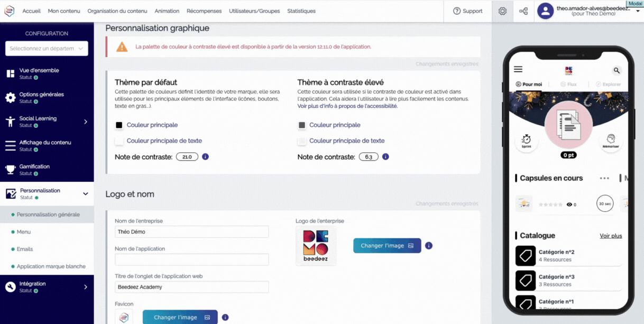The width and height of the screenshot is (644, 324).
Task: Expand the Intégration sidebar section
Action: [x=86, y=287]
